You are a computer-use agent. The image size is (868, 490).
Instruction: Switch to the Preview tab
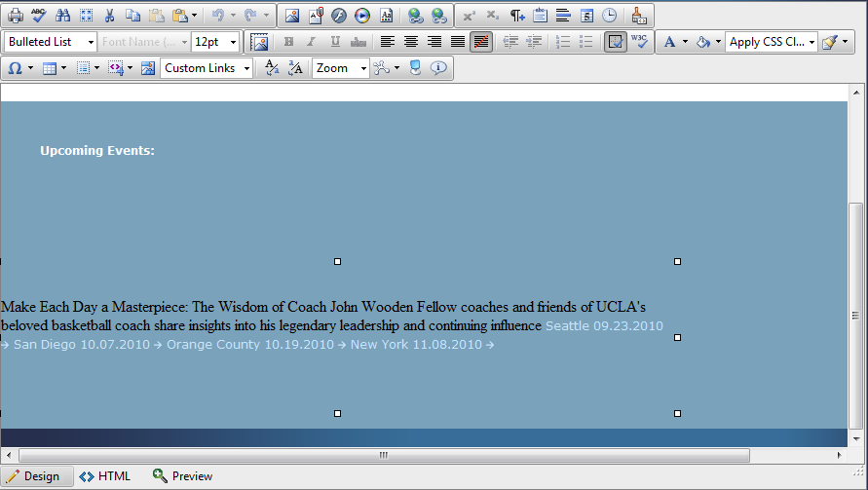183,476
